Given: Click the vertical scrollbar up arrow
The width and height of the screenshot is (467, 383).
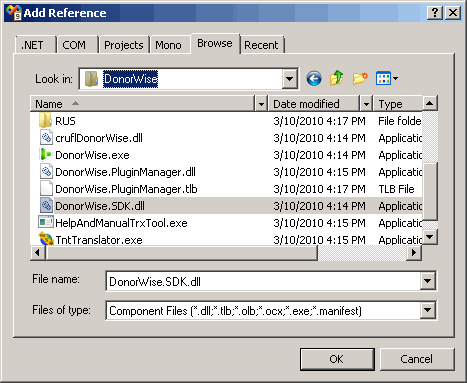Looking at the screenshot, I should point(430,103).
